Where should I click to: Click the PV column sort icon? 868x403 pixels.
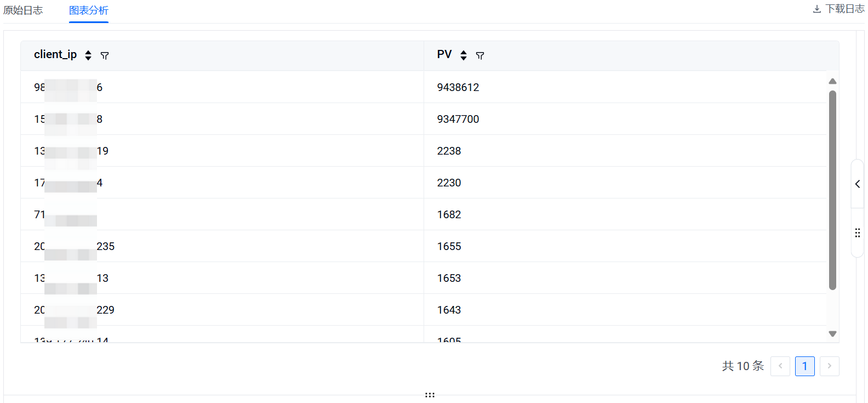464,55
